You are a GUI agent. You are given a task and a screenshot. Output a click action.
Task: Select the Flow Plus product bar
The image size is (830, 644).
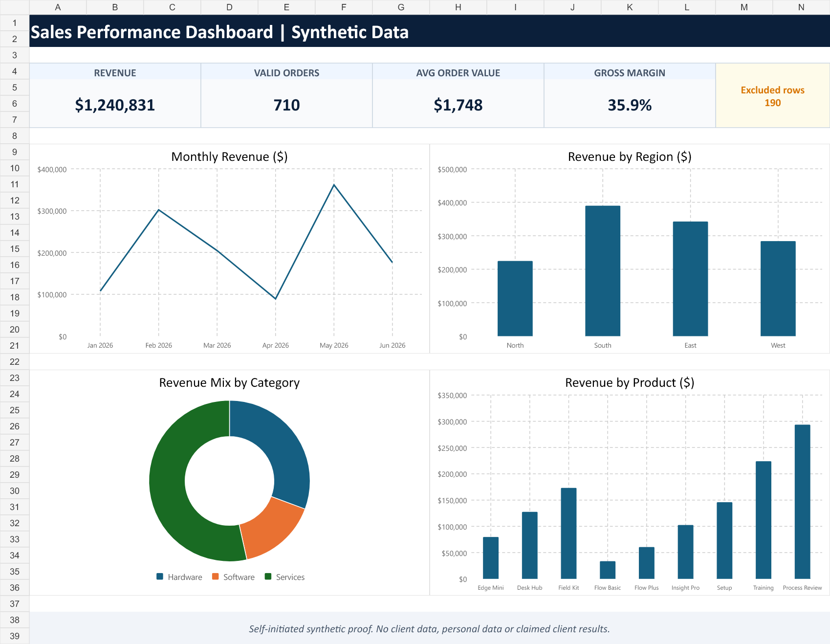pyautogui.click(x=647, y=563)
